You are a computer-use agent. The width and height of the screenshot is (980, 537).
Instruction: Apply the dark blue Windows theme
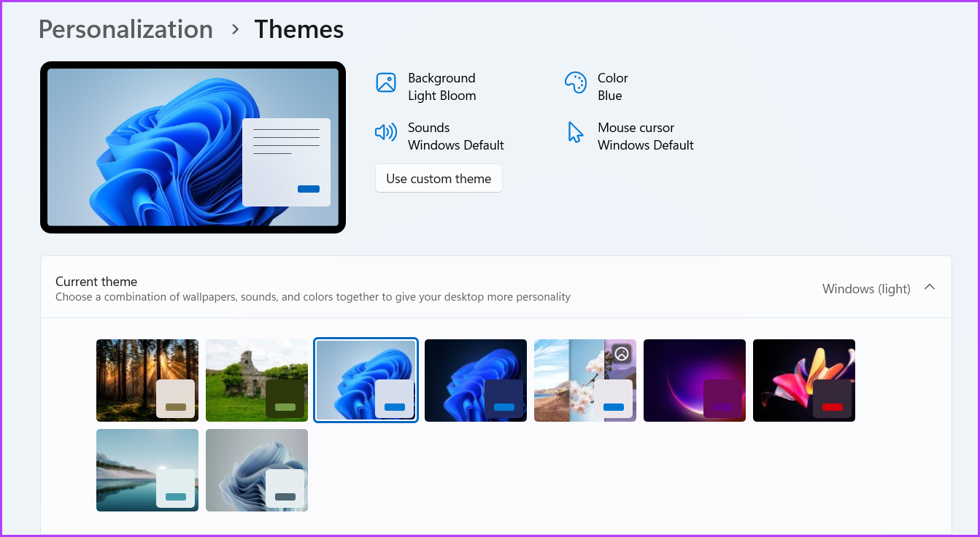(475, 380)
